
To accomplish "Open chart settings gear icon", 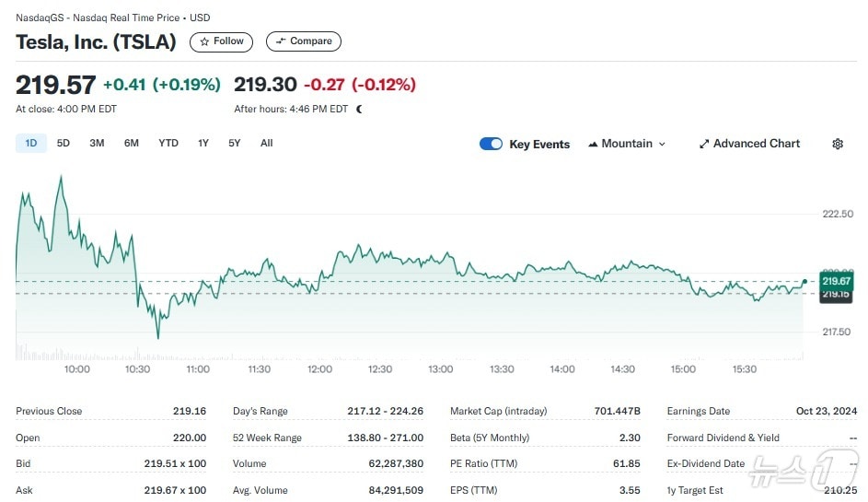I will 838,144.
